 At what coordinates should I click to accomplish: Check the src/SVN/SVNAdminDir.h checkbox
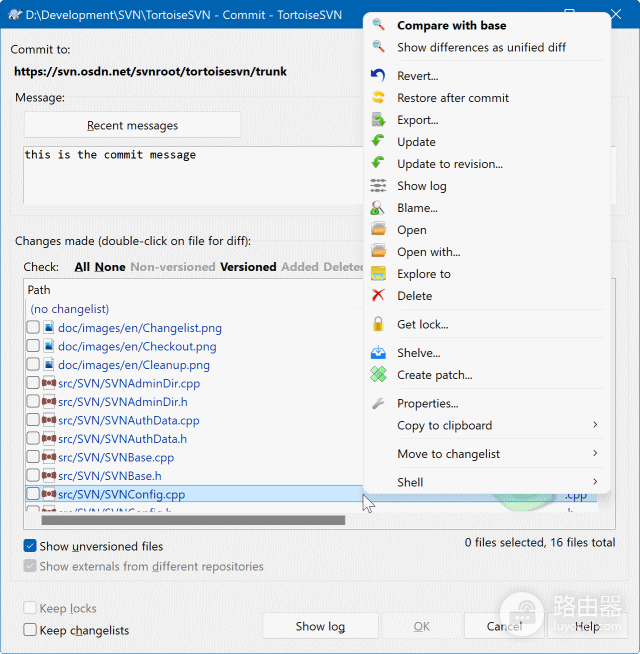33,401
